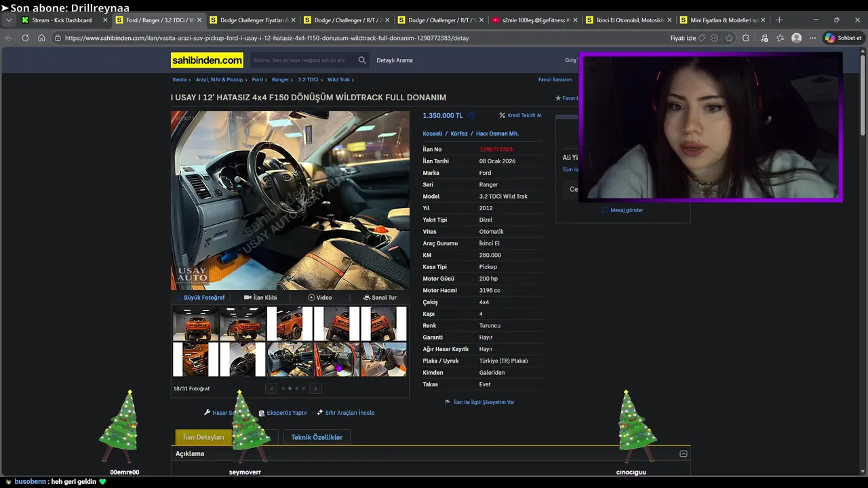Click the Fiyatı izle price tag icon

pyautogui.click(x=702, y=38)
